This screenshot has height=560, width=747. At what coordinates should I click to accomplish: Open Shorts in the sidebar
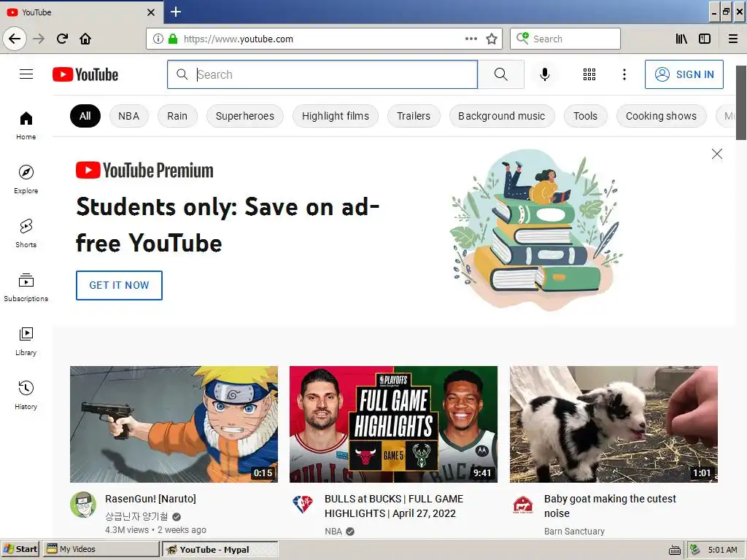point(26,233)
